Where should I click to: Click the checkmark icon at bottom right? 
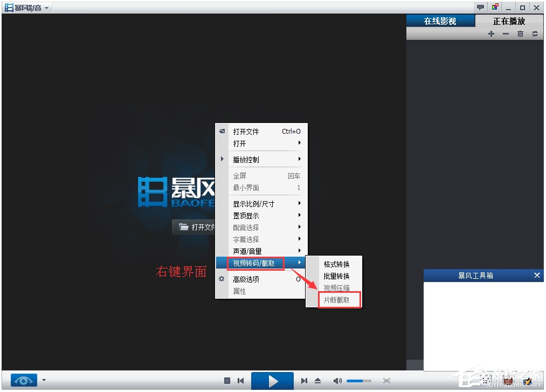(527, 381)
